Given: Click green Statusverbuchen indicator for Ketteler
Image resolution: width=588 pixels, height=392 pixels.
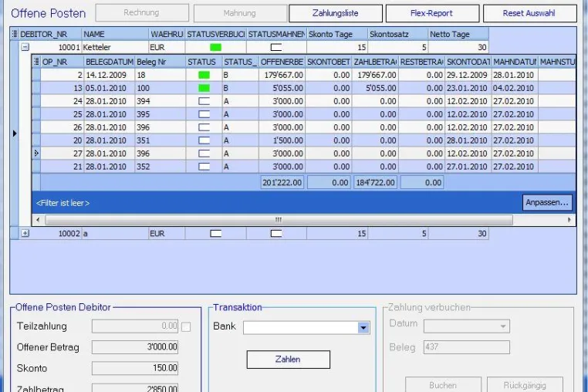Looking at the screenshot, I should coord(215,47).
